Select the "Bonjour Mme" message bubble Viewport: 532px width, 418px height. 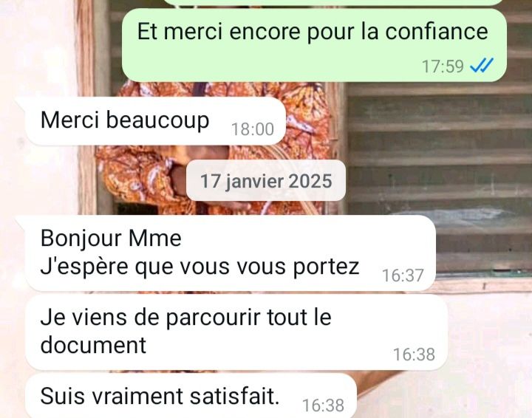pyautogui.click(x=231, y=253)
